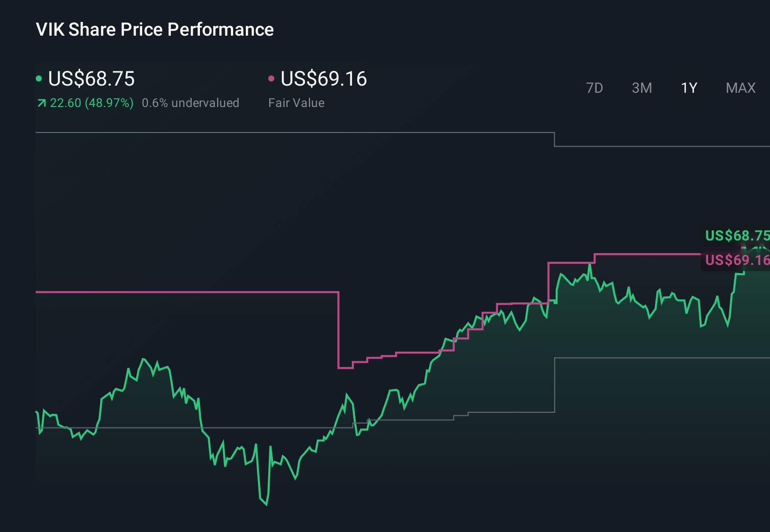Switch to the 7D time range
The width and height of the screenshot is (770, 532).
tap(595, 88)
